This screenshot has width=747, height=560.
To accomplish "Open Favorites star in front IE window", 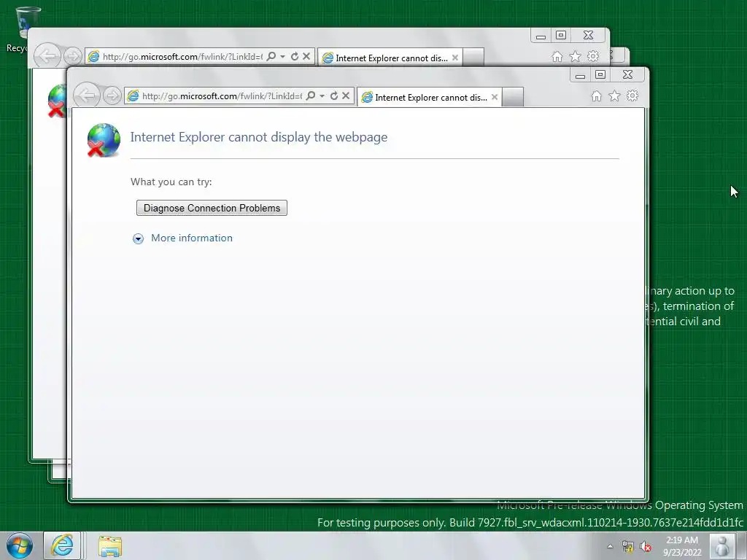I will [x=614, y=96].
